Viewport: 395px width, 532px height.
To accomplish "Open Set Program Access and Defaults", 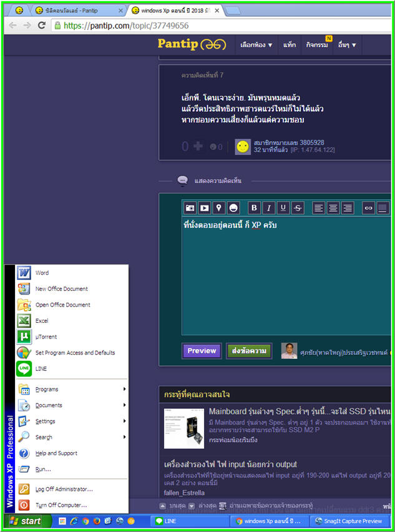I will [72, 353].
